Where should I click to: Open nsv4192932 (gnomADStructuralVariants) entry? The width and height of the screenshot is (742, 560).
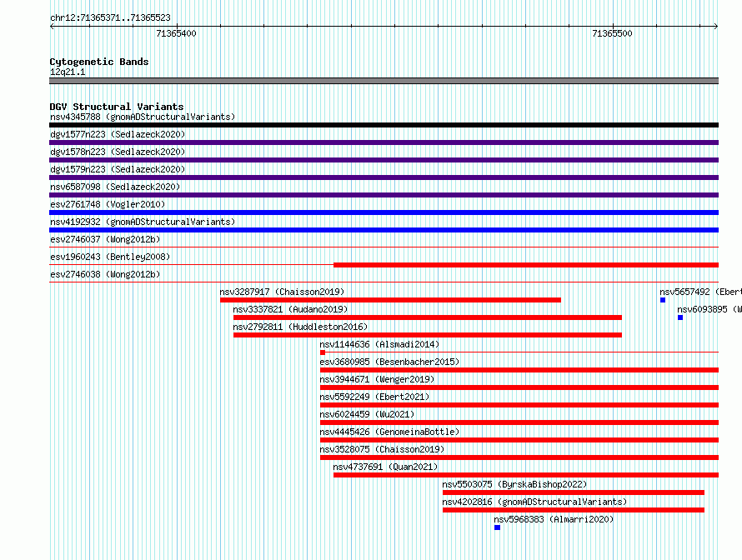(143, 222)
